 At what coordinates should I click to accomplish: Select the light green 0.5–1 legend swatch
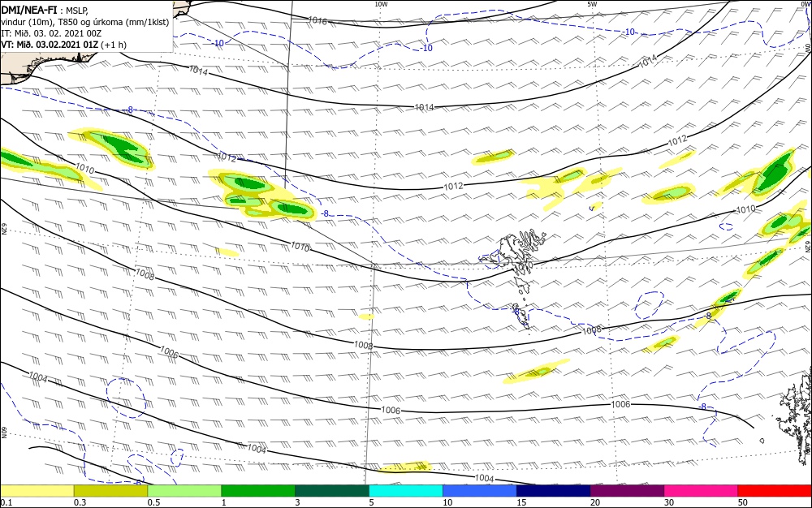184,491
